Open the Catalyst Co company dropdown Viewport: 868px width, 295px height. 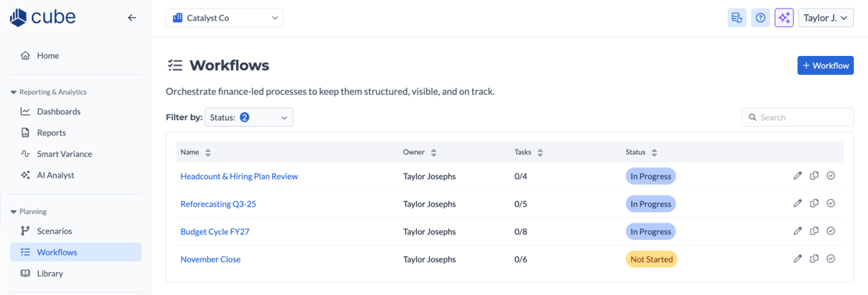(224, 18)
